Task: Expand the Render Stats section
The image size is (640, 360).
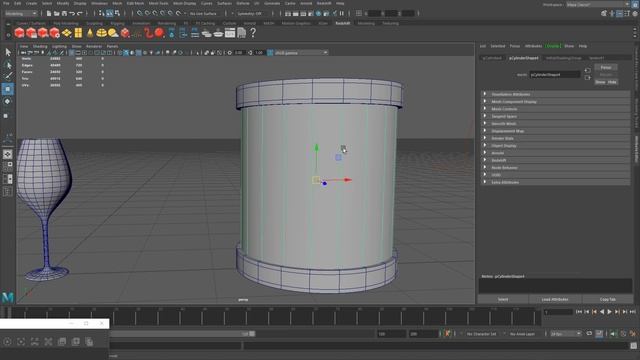Action: pyautogui.click(x=556, y=138)
